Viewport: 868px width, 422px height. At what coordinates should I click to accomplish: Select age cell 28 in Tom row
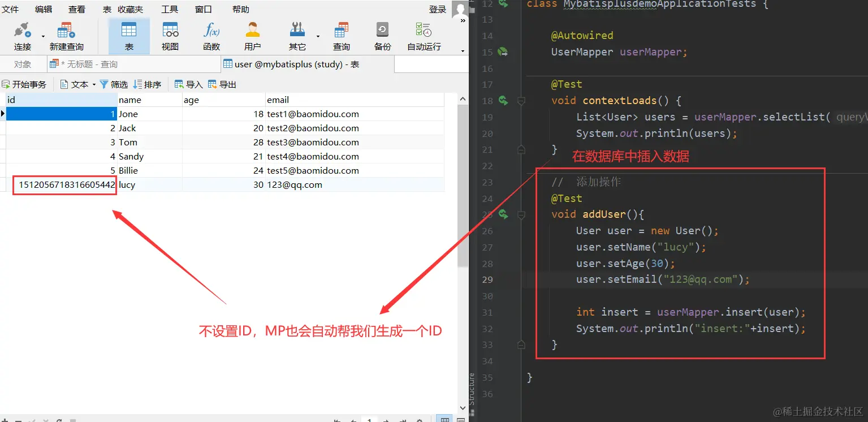223,142
